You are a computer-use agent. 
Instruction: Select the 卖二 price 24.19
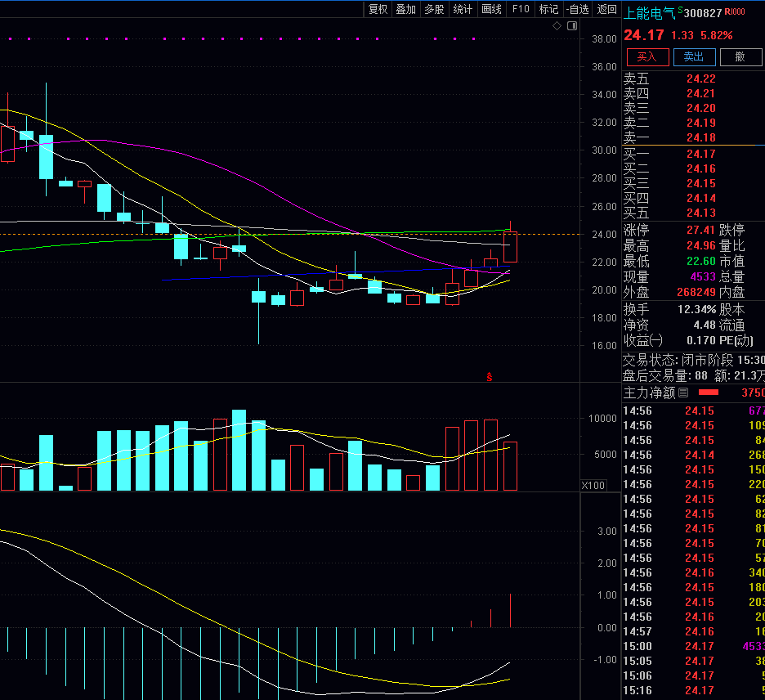701,123
